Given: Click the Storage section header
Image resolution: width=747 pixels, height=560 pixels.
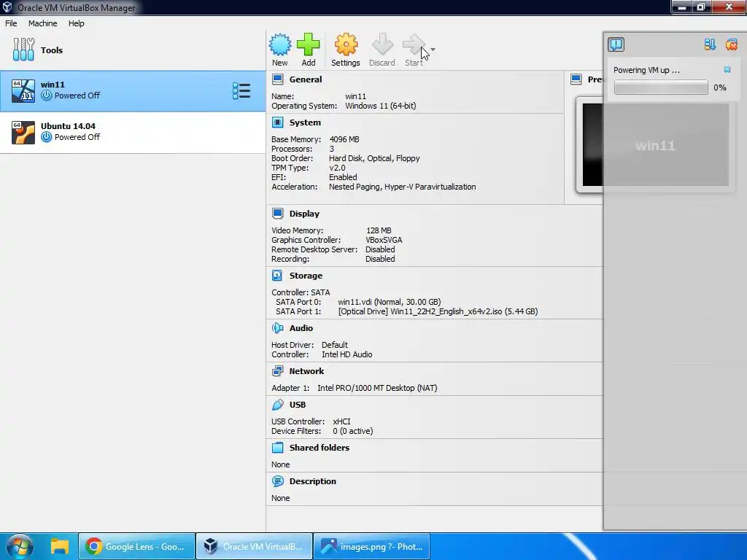Looking at the screenshot, I should click(306, 276).
